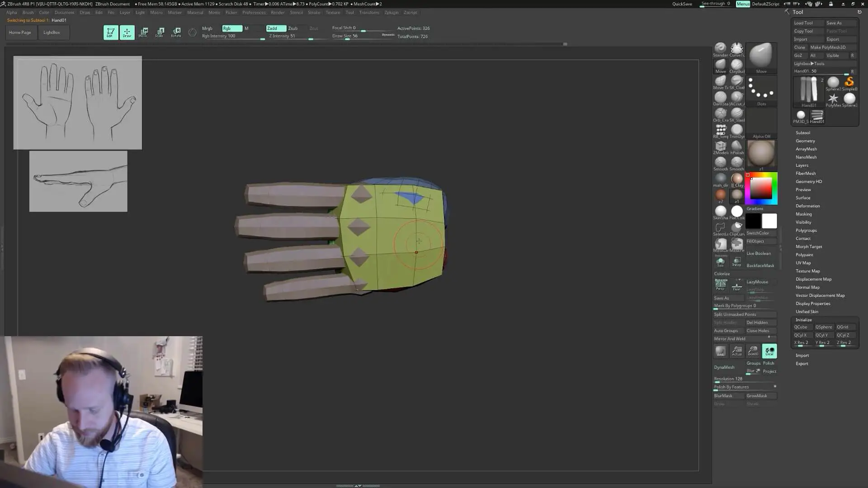Expand the Morph Target section

[x=809, y=247]
